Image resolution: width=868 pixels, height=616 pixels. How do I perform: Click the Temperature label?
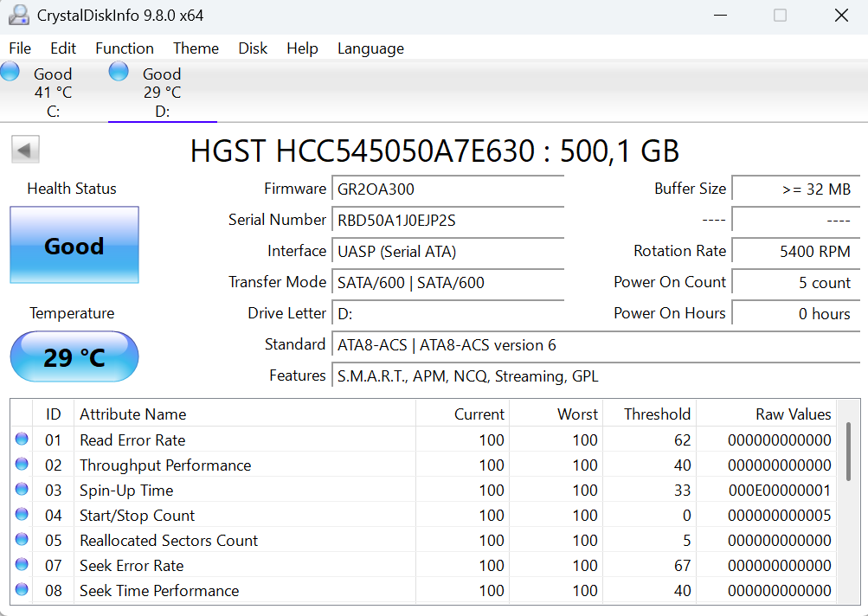tap(72, 313)
